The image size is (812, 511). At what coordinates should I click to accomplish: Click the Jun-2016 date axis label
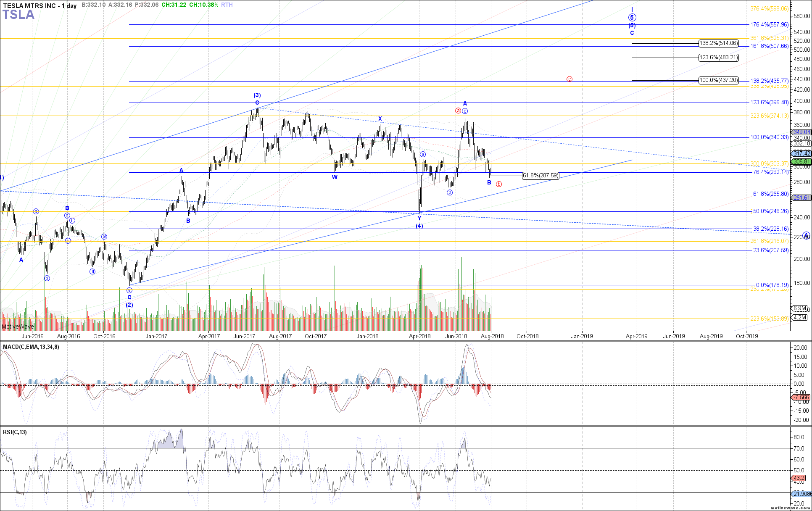point(32,336)
